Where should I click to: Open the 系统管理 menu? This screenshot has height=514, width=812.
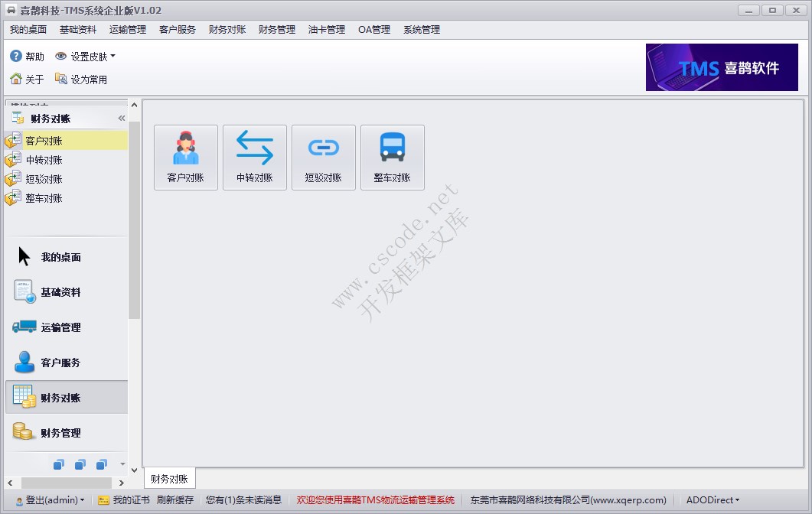[x=422, y=30]
